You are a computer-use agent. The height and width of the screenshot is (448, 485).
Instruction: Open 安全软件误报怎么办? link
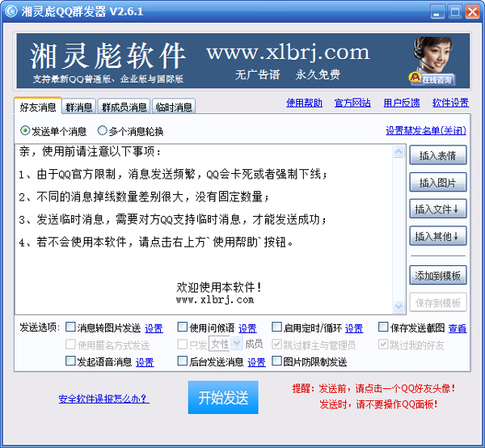[104, 399]
